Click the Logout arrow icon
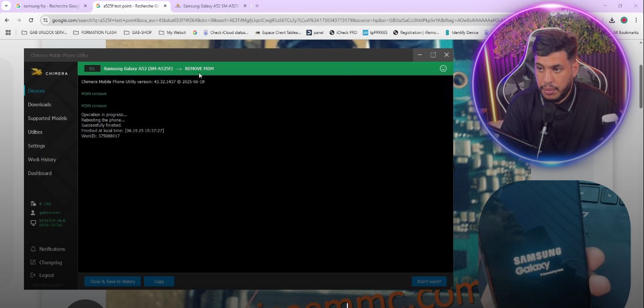This screenshot has width=644, height=308. tap(33, 275)
